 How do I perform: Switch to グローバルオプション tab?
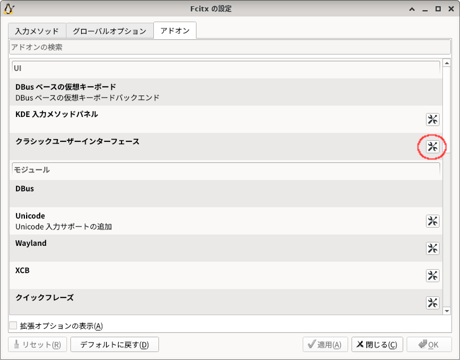[109, 31]
